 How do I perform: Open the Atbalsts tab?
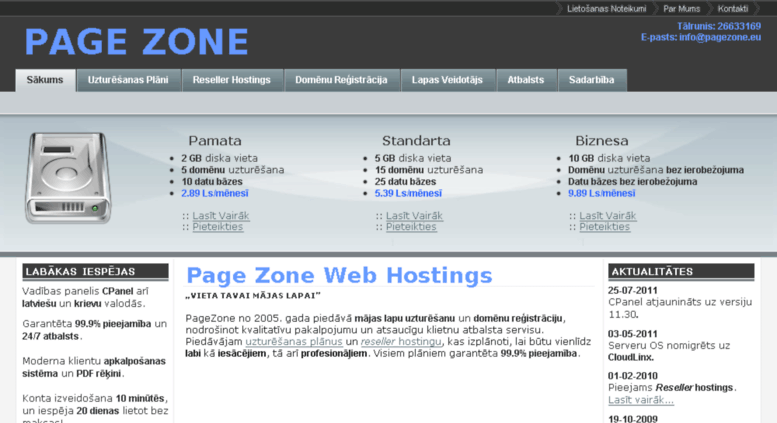pos(525,80)
